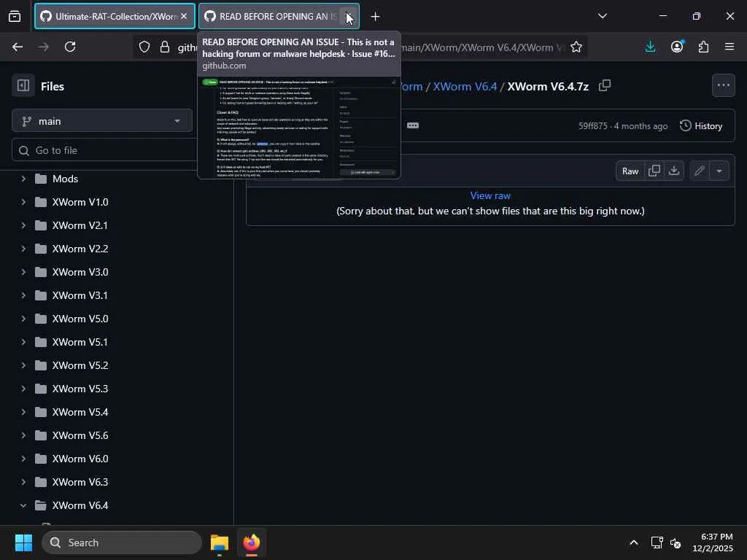Open the XWorm V5.2 folder
Image resolution: width=747 pixels, height=560 pixels.
(x=80, y=365)
